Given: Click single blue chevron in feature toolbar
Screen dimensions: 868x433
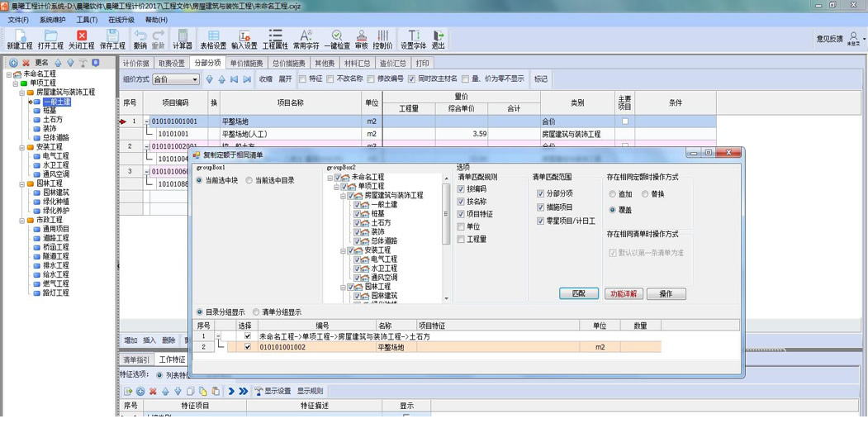Looking at the screenshot, I should (231, 391).
